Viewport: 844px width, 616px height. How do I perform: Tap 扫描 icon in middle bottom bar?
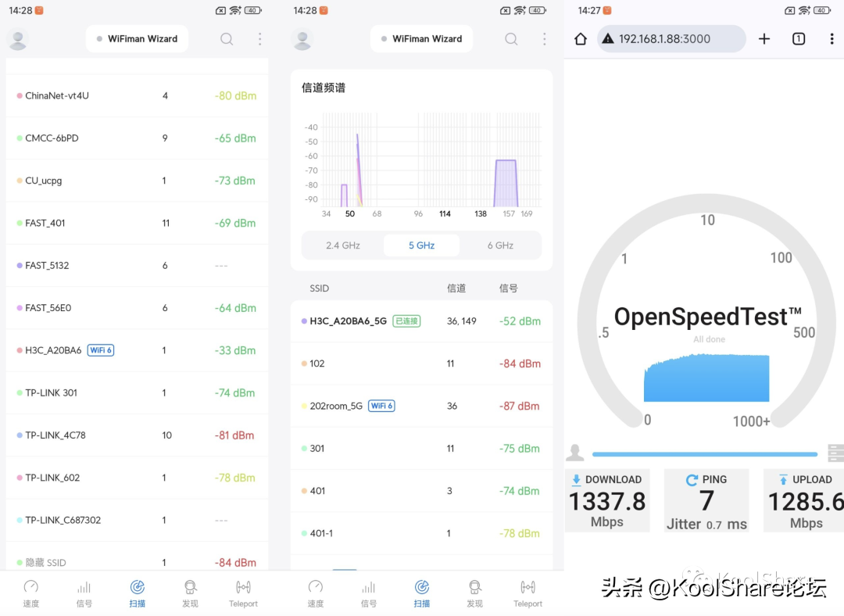click(422, 587)
